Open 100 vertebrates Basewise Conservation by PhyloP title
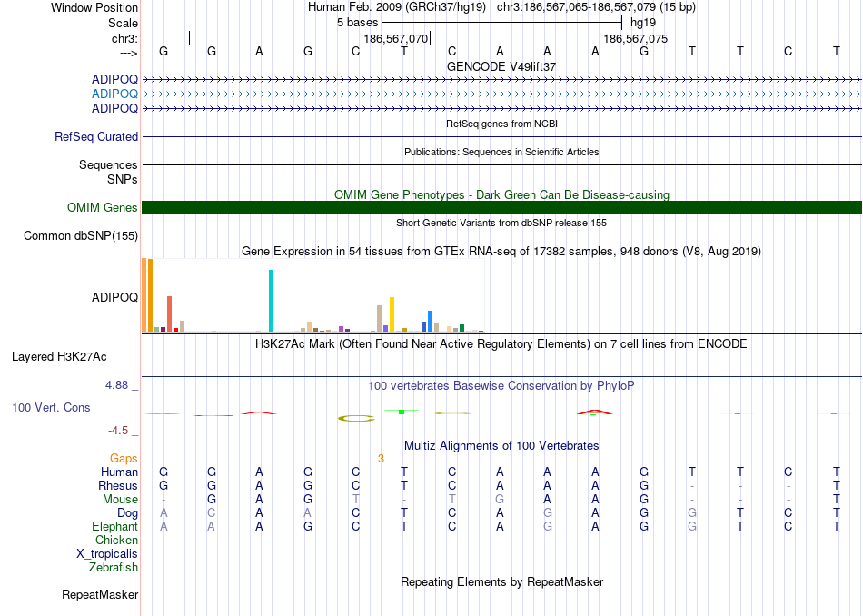863x616 pixels. point(501,386)
